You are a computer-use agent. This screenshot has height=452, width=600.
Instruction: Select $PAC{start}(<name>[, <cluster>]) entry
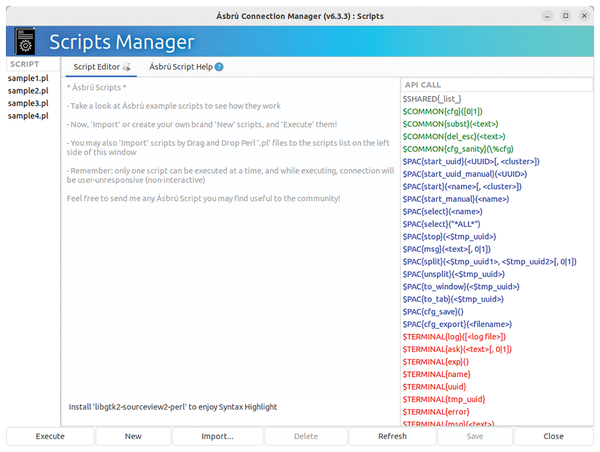tap(462, 187)
